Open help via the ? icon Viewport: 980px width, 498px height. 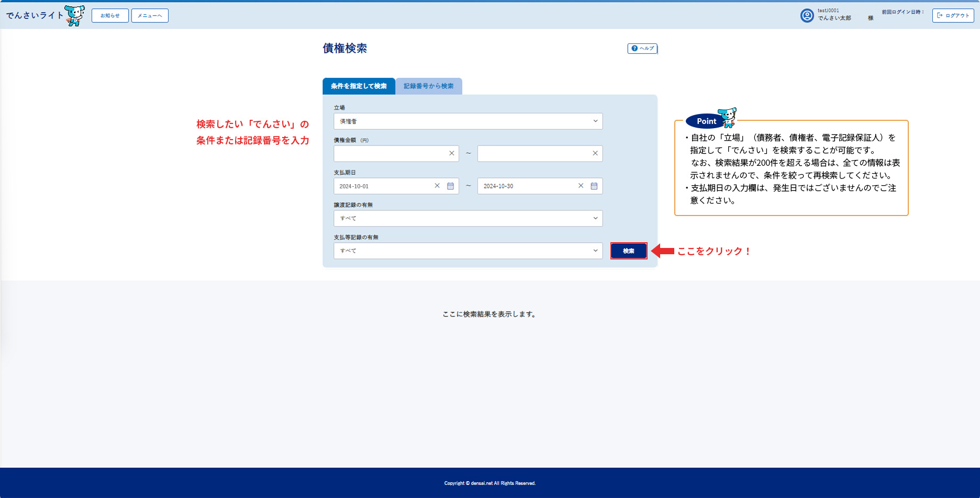coord(634,48)
